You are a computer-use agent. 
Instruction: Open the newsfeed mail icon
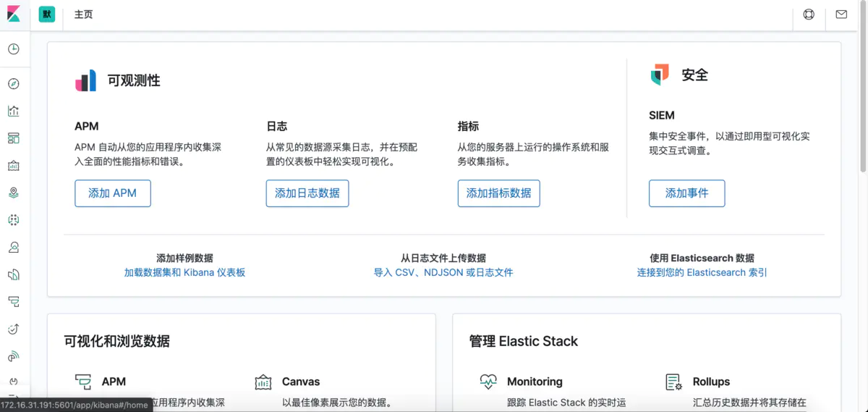(841, 14)
